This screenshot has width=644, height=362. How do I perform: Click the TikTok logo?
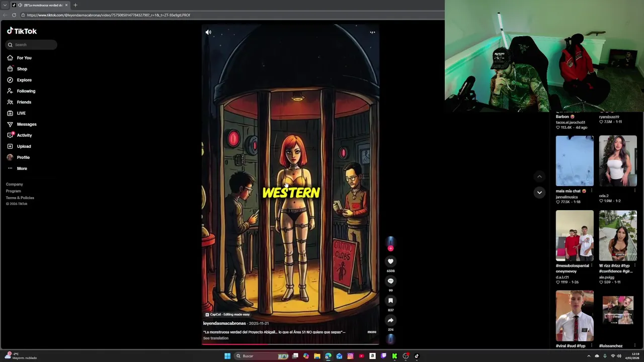[22, 31]
